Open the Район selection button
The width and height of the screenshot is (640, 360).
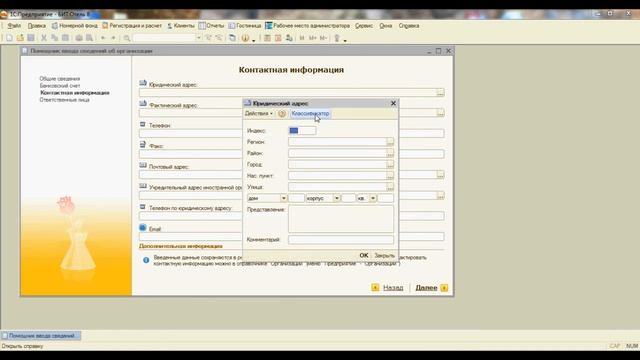click(390, 153)
